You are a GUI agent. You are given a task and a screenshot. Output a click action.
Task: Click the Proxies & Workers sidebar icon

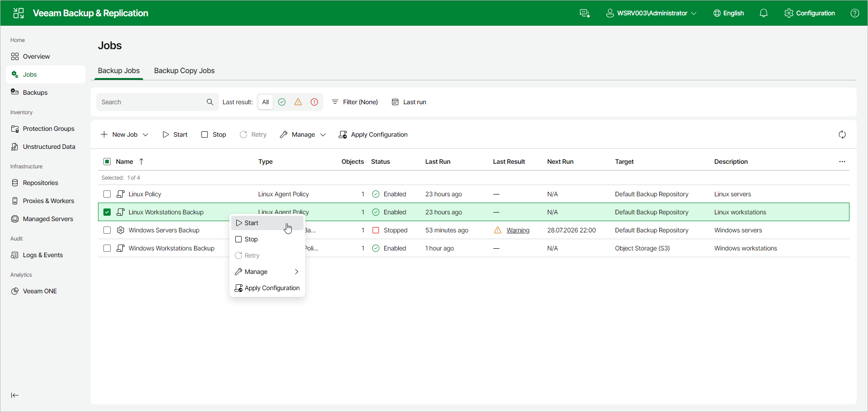coord(15,201)
